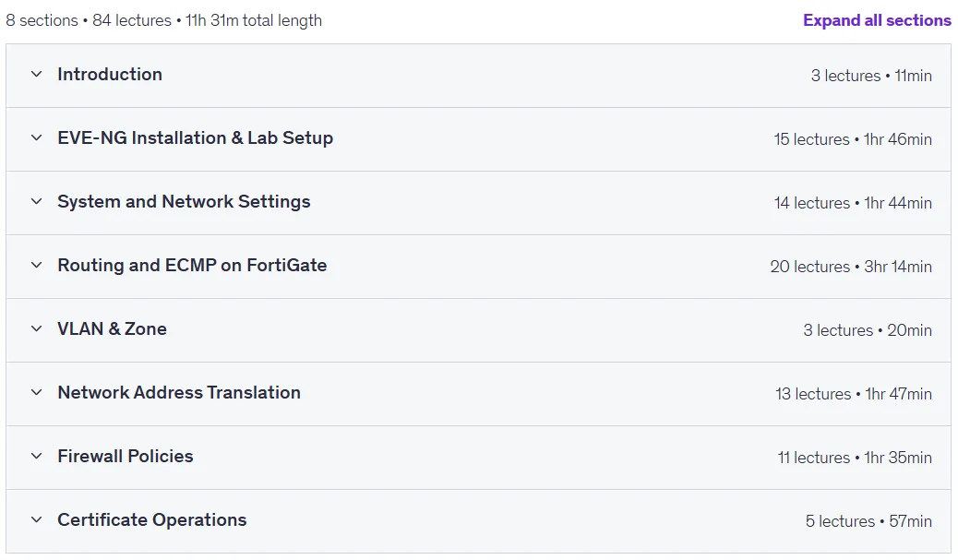The width and height of the screenshot is (958, 560).
Task: Select EVE-NG Installation & Lab Setup title
Action: [196, 138]
